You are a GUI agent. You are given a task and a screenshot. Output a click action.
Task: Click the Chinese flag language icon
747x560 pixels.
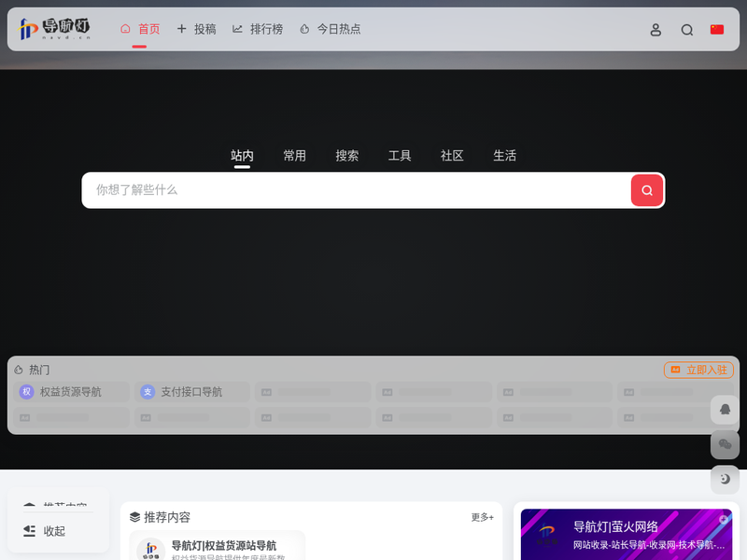[x=717, y=30]
